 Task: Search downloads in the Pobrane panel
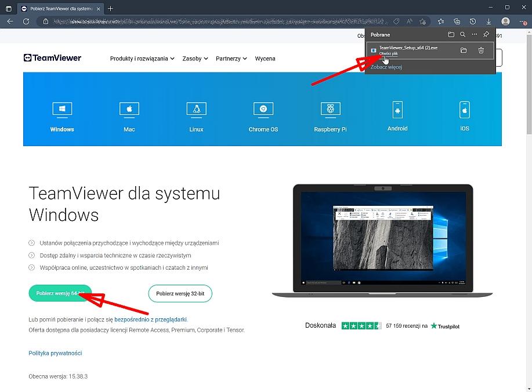click(462, 35)
